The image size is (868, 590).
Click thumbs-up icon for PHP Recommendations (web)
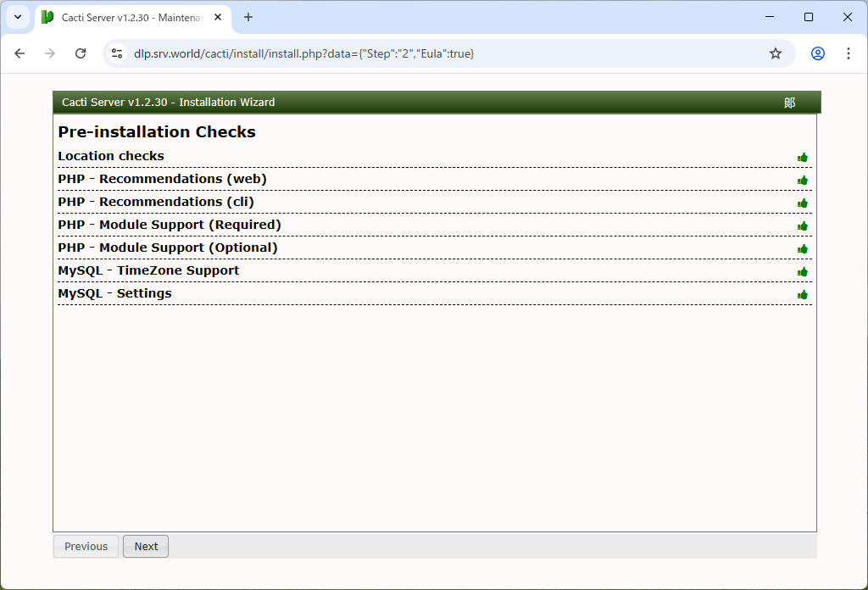coord(802,181)
